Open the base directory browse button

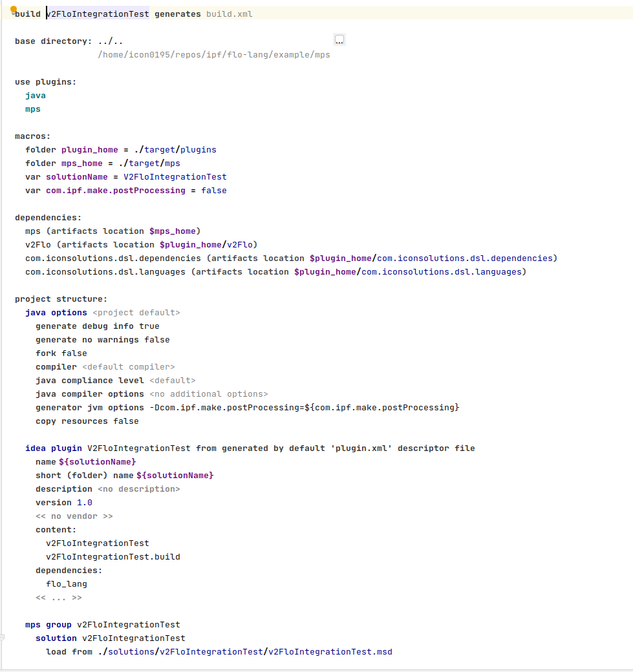click(339, 39)
